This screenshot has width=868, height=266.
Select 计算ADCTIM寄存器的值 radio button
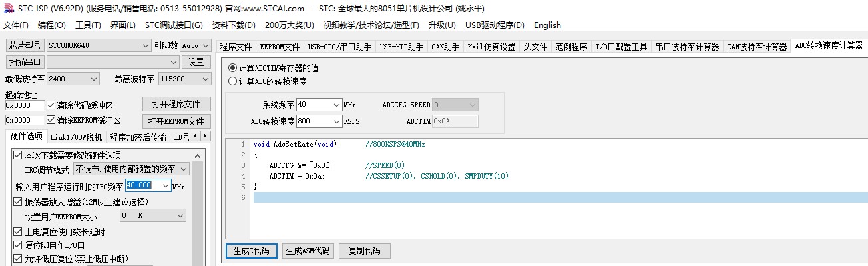coord(232,68)
